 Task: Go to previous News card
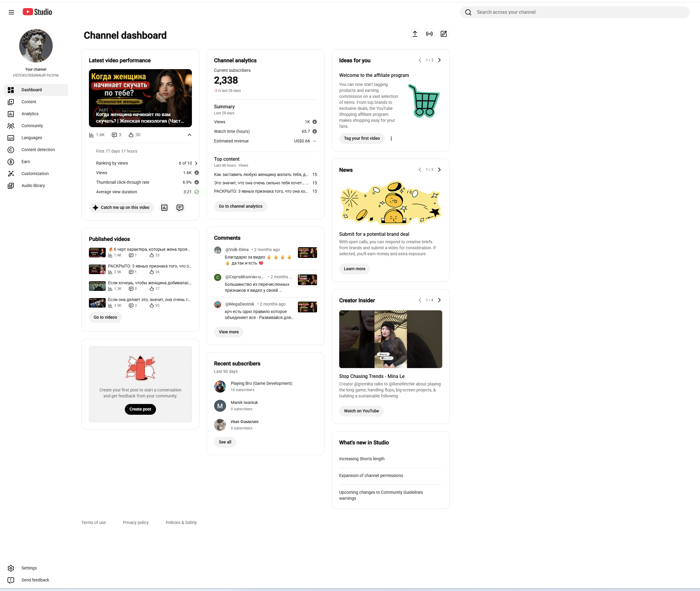(x=420, y=170)
